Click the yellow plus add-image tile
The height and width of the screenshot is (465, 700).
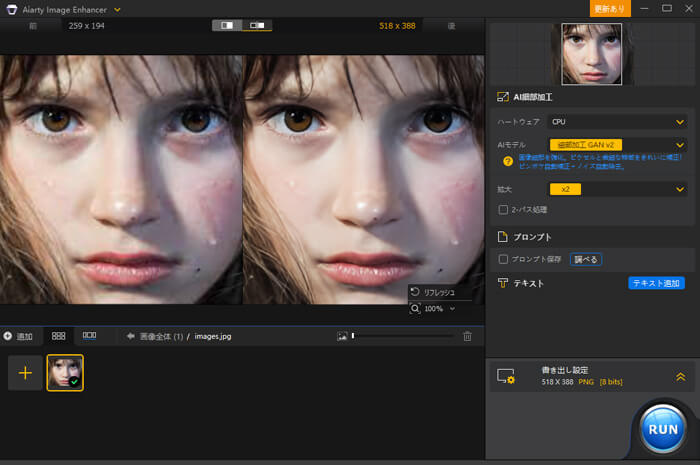coord(25,373)
